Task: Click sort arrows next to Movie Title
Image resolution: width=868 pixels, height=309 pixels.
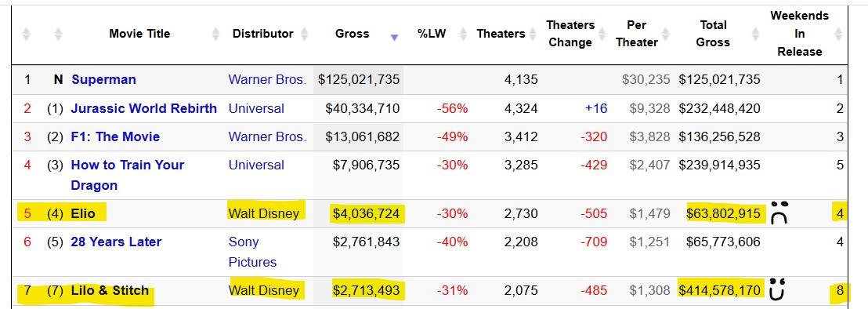Action: click(216, 35)
